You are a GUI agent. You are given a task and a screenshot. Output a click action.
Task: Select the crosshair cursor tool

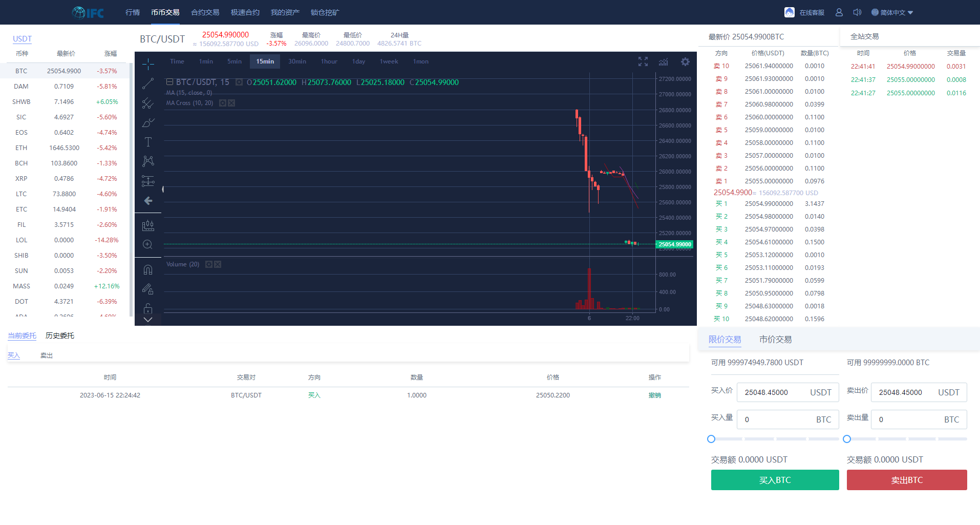(148, 65)
